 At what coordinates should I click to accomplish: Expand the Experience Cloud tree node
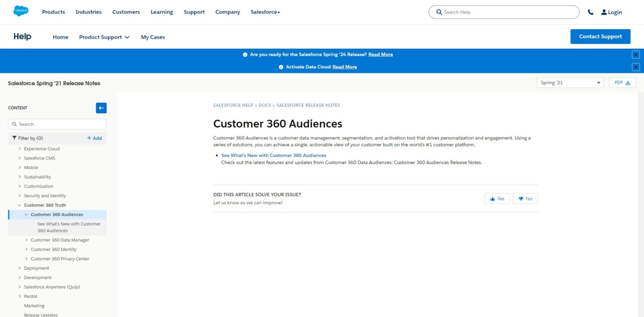tap(20, 149)
